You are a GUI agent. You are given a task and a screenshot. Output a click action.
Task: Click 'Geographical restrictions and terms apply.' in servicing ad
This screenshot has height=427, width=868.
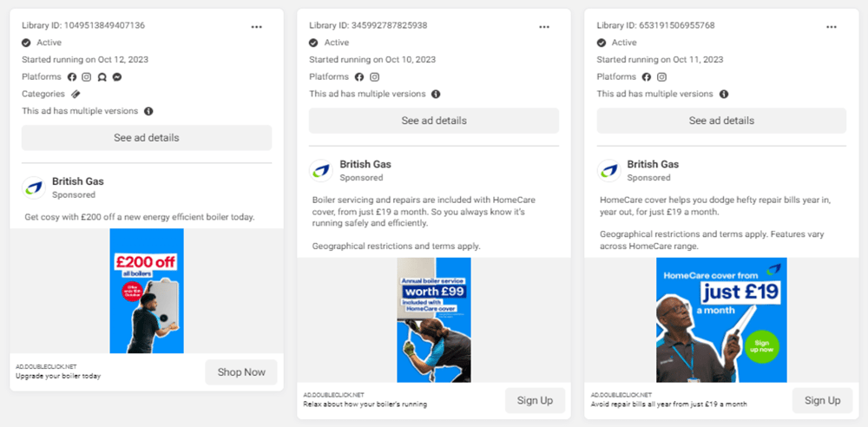click(x=397, y=246)
